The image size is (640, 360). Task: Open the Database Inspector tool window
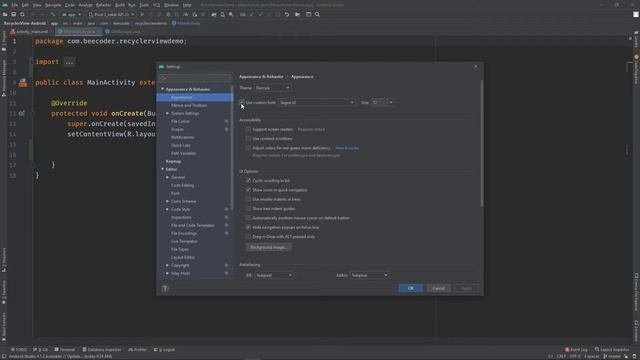pos(102,349)
